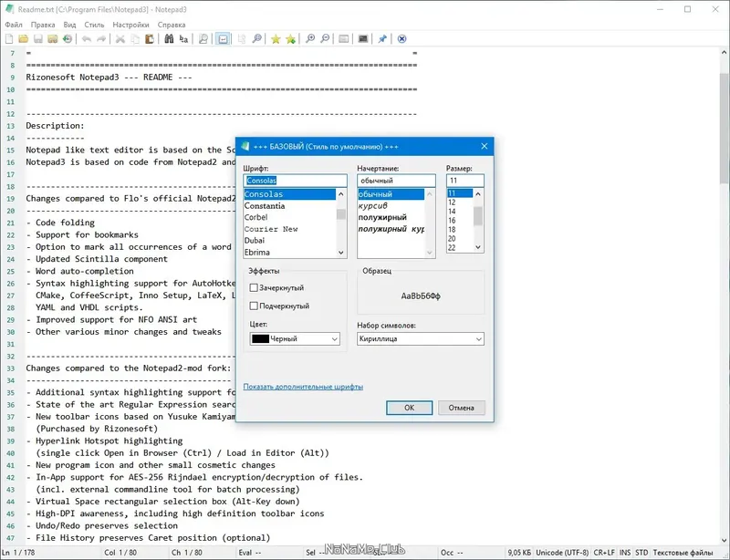Click the Open file folder icon
This screenshot has height=560, width=730.
pyautogui.click(x=24, y=39)
